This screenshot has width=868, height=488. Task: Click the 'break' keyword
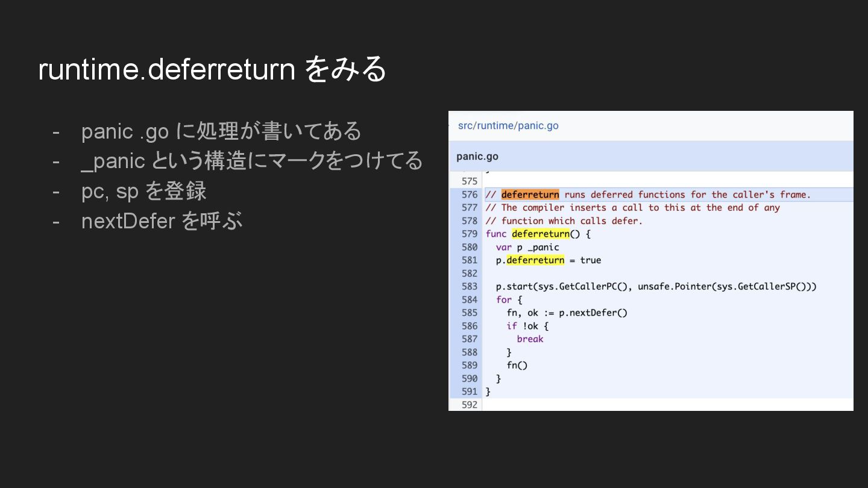point(530,339)
